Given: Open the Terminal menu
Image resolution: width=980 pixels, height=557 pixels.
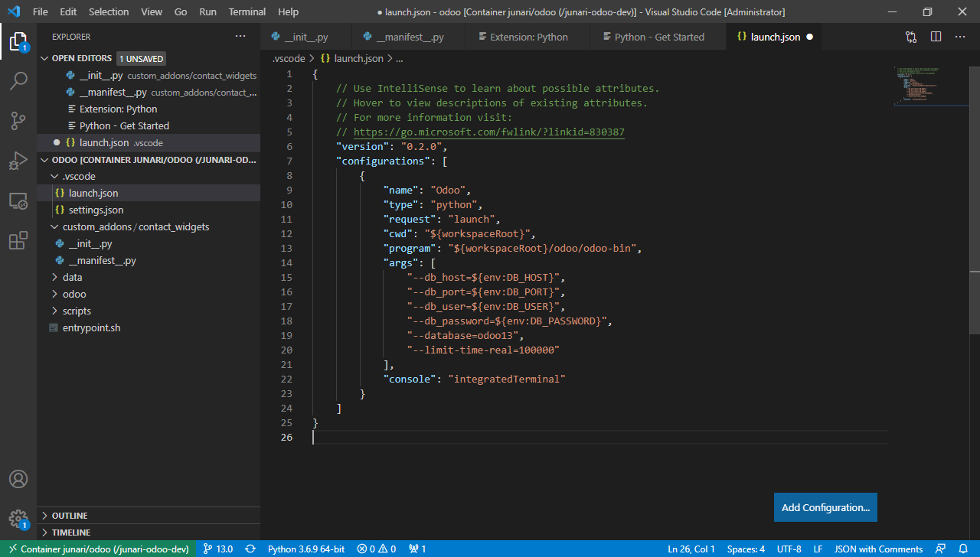Looking at the screenshot, I should 247,11.
